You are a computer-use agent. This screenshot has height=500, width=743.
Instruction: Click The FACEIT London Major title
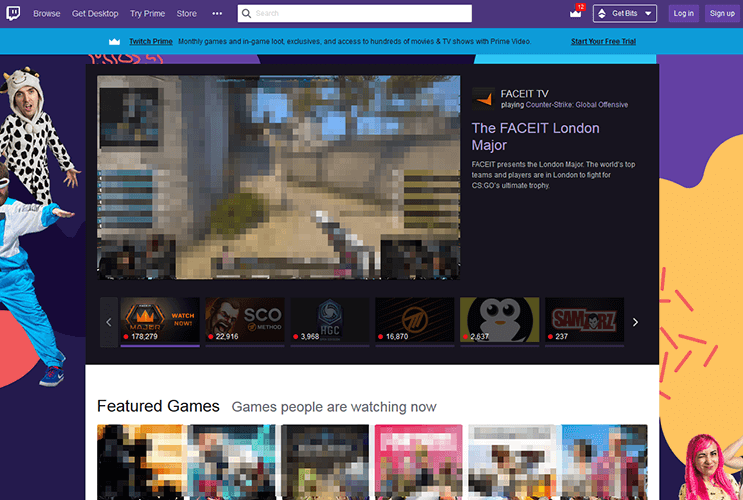[x=535, y=136]
